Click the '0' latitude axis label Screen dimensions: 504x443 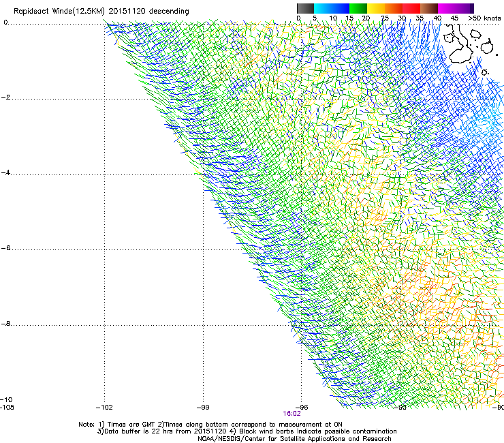click(5, 22)
